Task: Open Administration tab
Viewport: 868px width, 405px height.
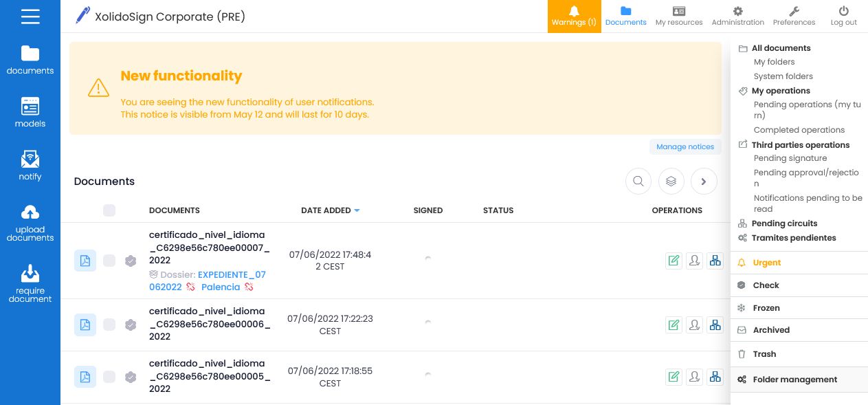Action: tap(738, 17)
